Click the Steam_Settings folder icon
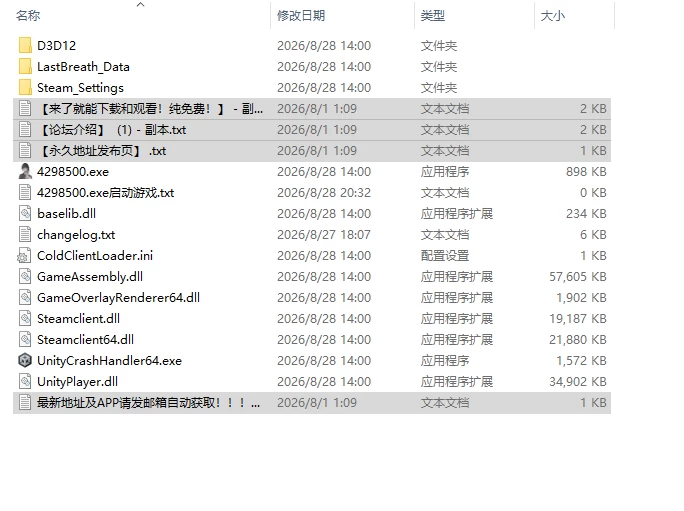This screenshot has width=684, height=511. tap(25, 87)
